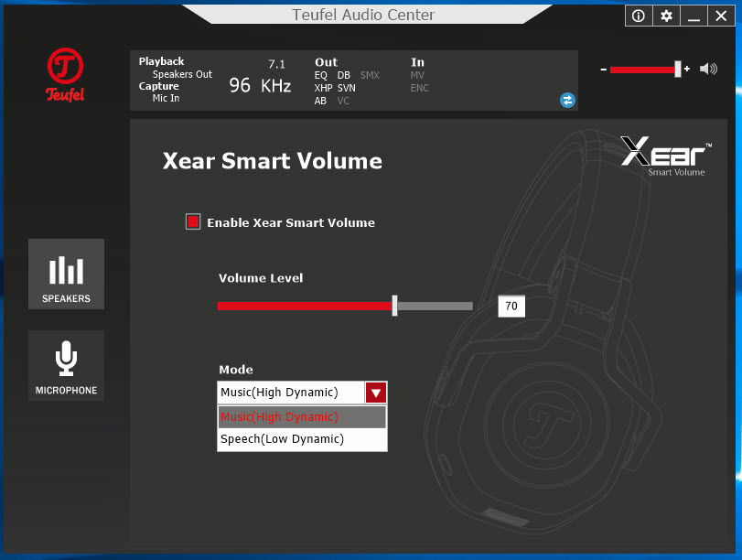Click the blue device switch arrows icon

click(x=567, y=100)
